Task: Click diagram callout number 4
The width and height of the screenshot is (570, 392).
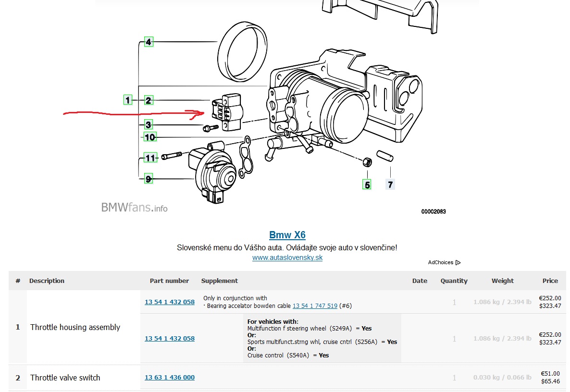Action: pos(149,42)
